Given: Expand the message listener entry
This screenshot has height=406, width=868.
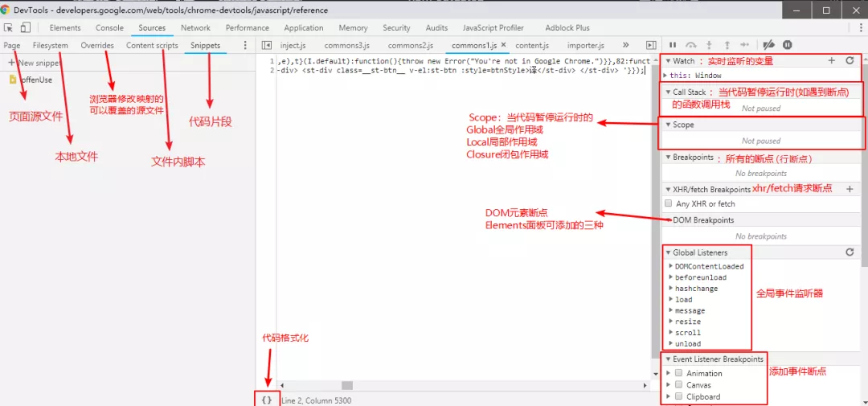Looking at the screenshot, I should 671,310.
